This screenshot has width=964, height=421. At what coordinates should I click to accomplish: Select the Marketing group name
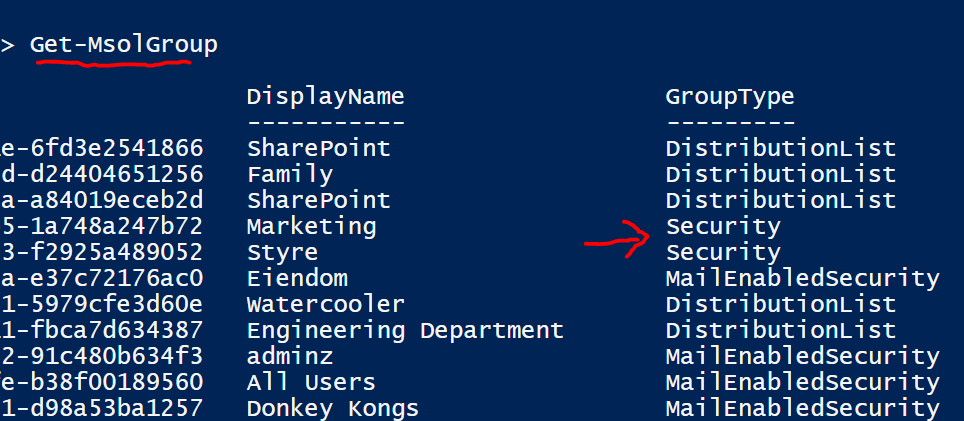click(311, 226)
